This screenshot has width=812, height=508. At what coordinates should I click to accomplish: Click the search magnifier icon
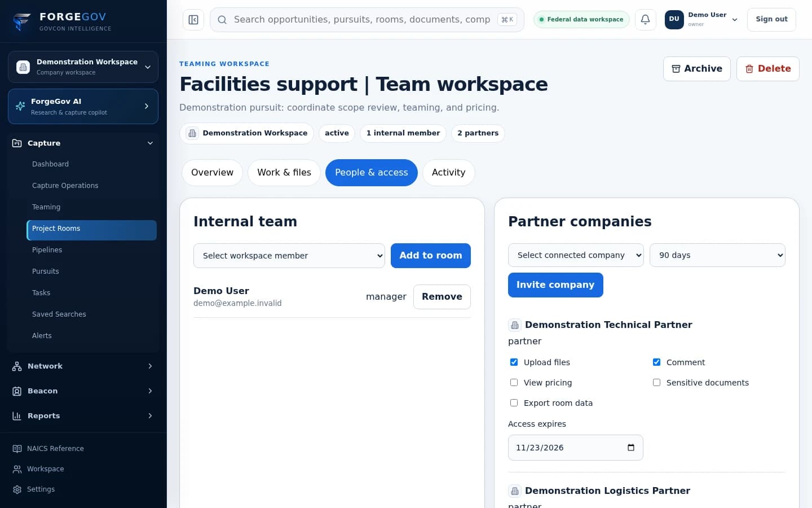coord(222,20)
